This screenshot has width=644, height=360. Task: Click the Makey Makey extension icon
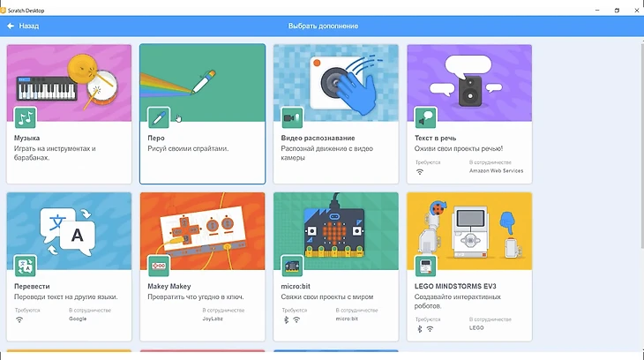coord(159,266)
